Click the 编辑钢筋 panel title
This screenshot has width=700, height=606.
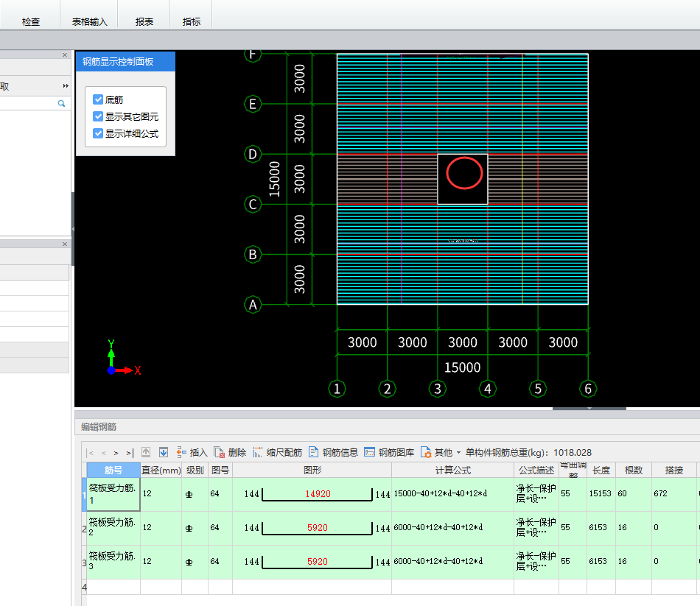click(x=99, y=427)
